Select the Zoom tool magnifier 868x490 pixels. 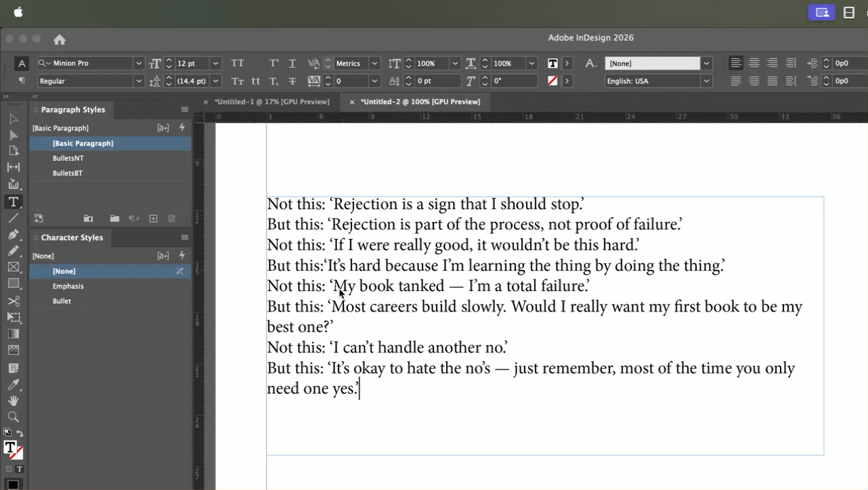point(13,417)
